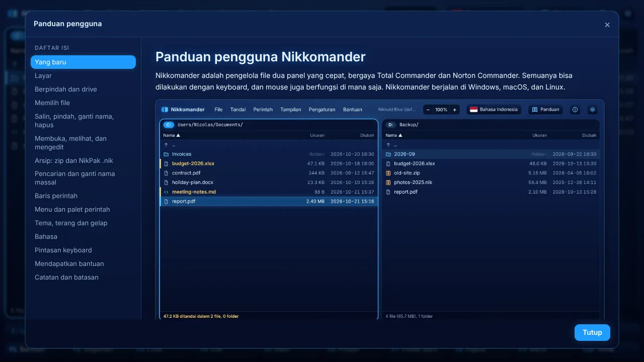Click the Nikkomander logo in guide screenshot
The height and width of the screenshot is (362, 644).
pyautogui.click(x=165, y=110)
